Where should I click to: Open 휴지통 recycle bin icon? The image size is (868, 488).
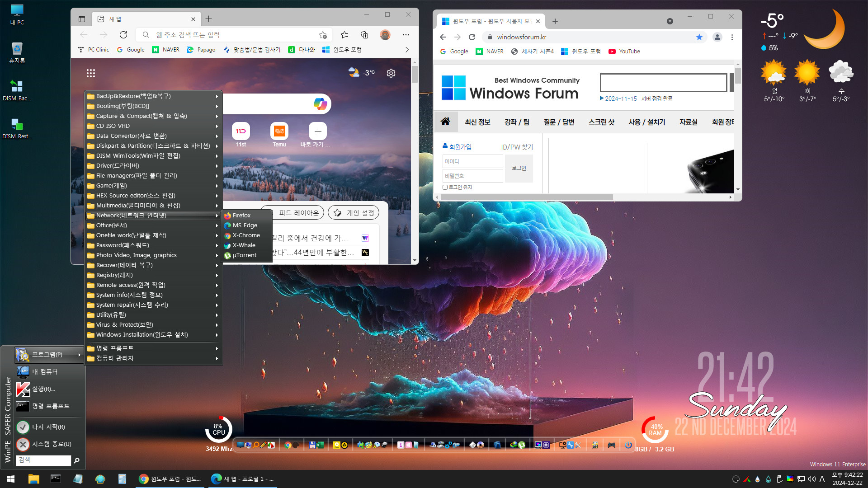point(17,53)
